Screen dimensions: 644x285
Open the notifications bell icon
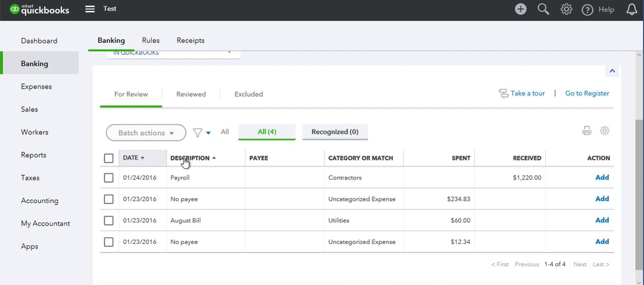pos(632,9)
